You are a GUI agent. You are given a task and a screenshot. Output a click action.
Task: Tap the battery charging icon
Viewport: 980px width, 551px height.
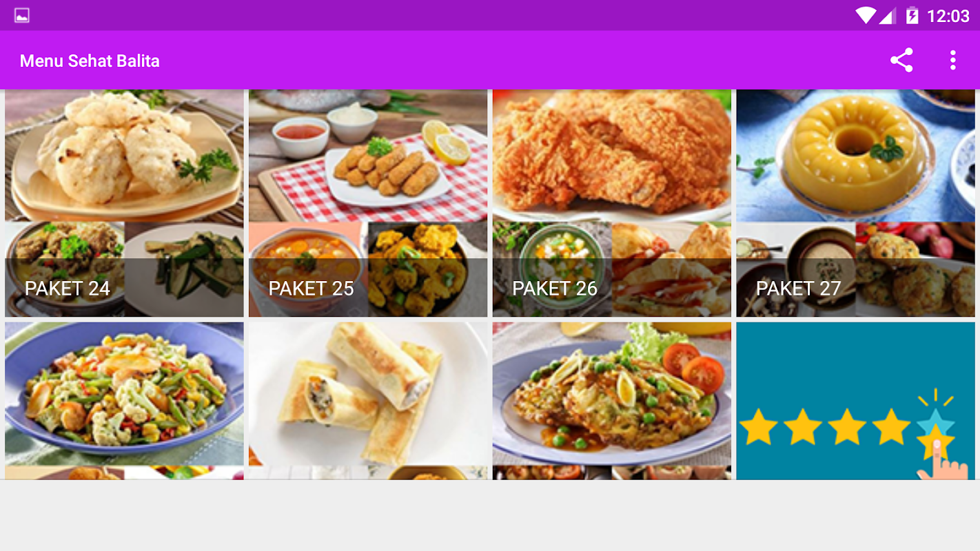point(912,15)
